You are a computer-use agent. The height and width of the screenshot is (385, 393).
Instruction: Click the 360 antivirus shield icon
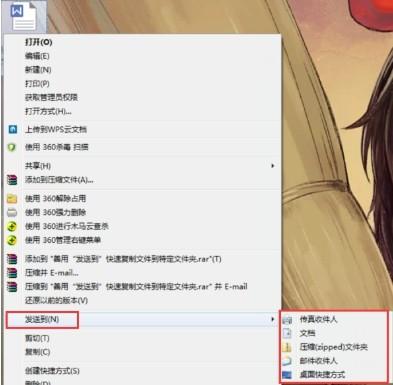point(12,147)
